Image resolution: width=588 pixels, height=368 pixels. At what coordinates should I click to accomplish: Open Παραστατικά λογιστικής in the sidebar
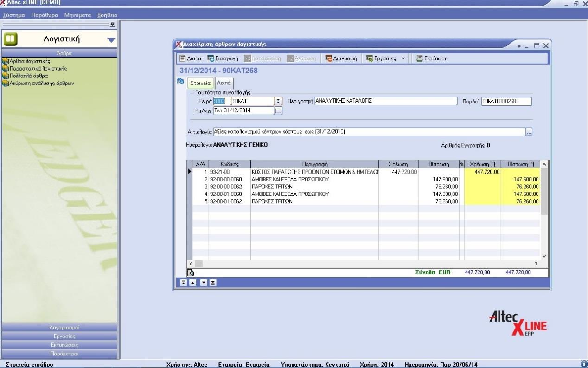coord(34,68)
